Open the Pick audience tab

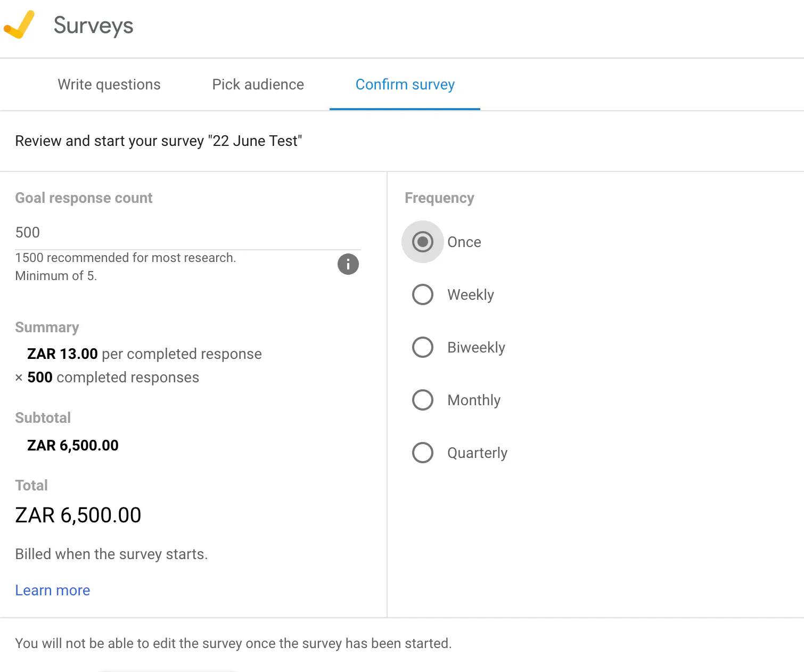click(258, 85)
